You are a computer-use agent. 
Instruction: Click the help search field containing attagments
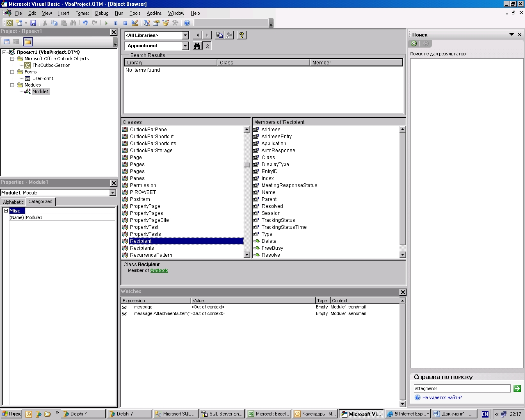[462, 388]
